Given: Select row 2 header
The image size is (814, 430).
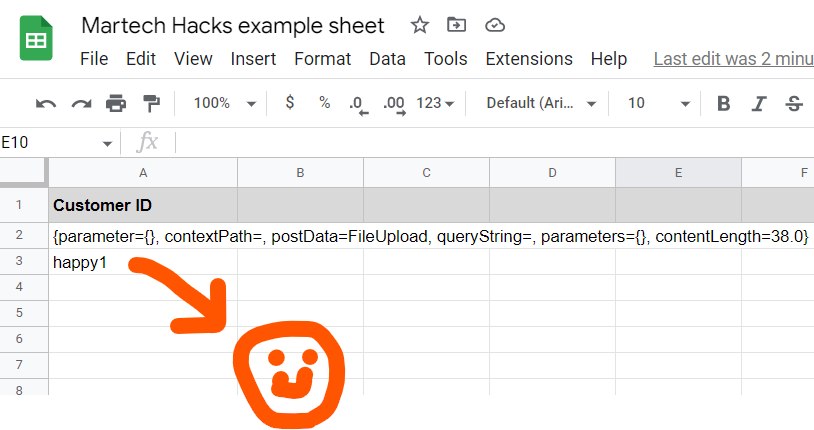Looking at the screenshot, I should [24, 235].
